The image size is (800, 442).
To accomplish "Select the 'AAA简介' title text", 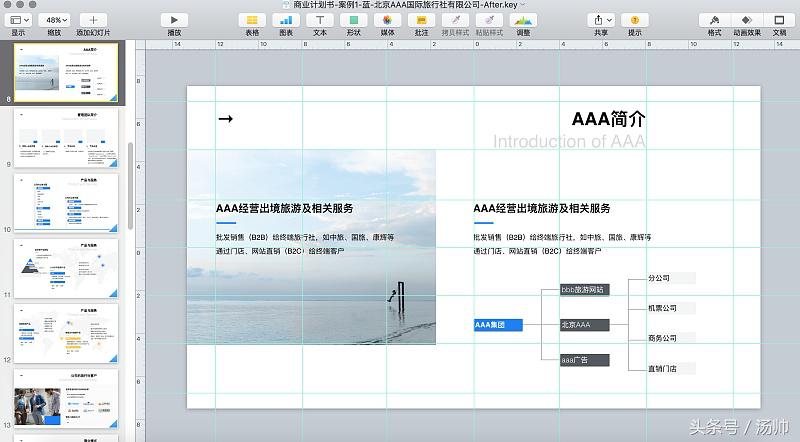I will click(609, 119).
